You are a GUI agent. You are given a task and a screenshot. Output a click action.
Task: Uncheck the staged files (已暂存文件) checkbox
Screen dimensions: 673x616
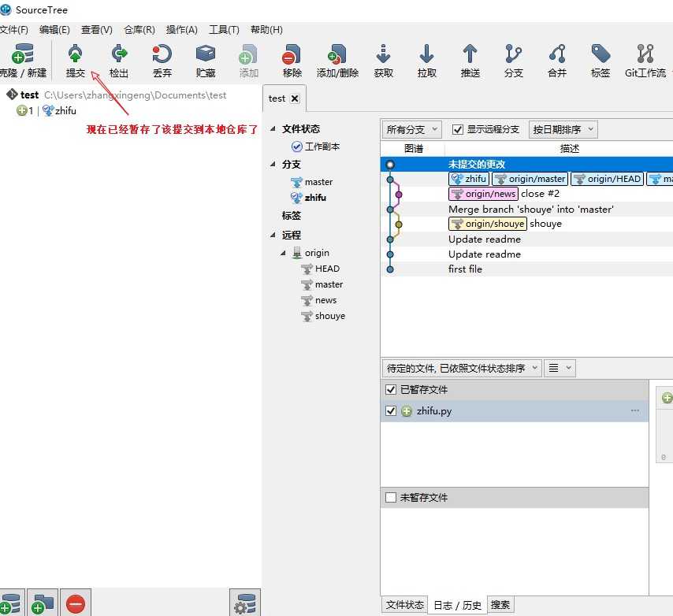tap(391, 389)
